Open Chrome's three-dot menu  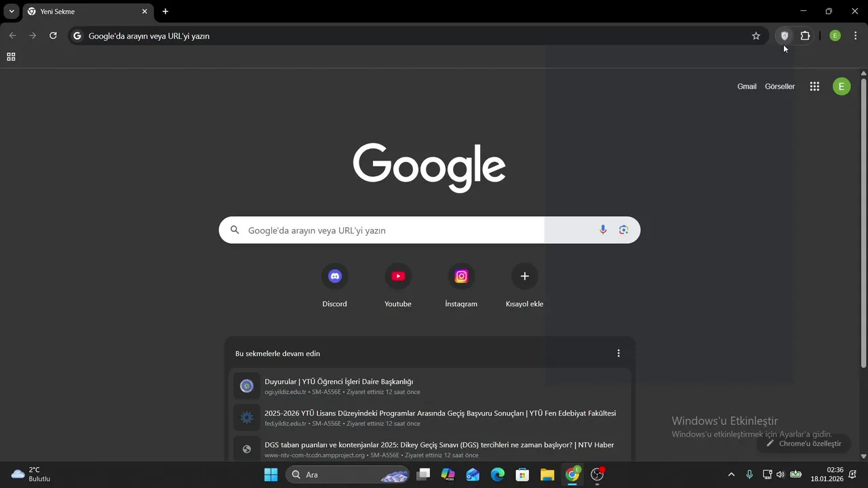click(x=856, y=36)
